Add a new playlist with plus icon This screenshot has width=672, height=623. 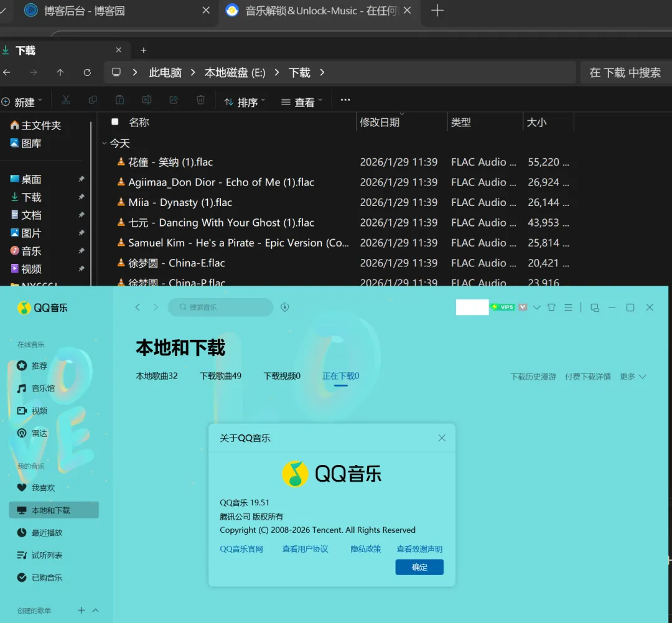pos(82,610)
